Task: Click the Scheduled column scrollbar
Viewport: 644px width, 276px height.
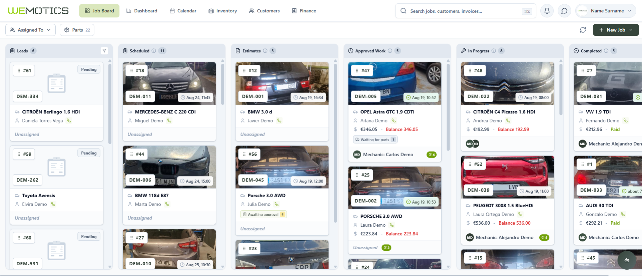Action: tap(222, 84)
